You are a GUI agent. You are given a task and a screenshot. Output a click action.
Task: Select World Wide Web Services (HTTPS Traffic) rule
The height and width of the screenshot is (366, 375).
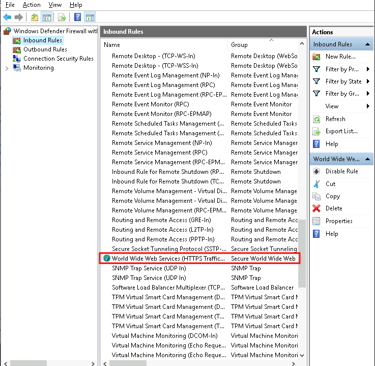(199, 258)
